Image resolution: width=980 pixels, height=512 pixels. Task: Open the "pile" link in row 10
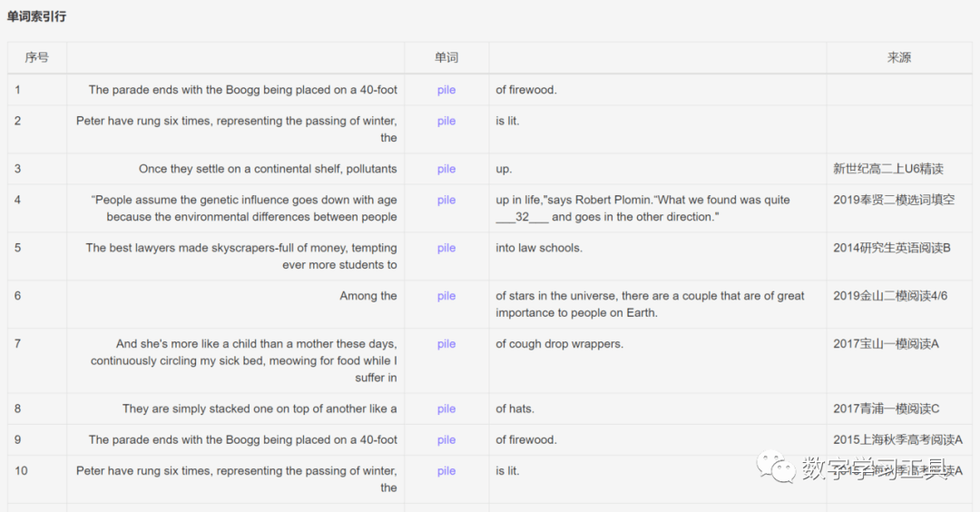(x=446, y=471)
